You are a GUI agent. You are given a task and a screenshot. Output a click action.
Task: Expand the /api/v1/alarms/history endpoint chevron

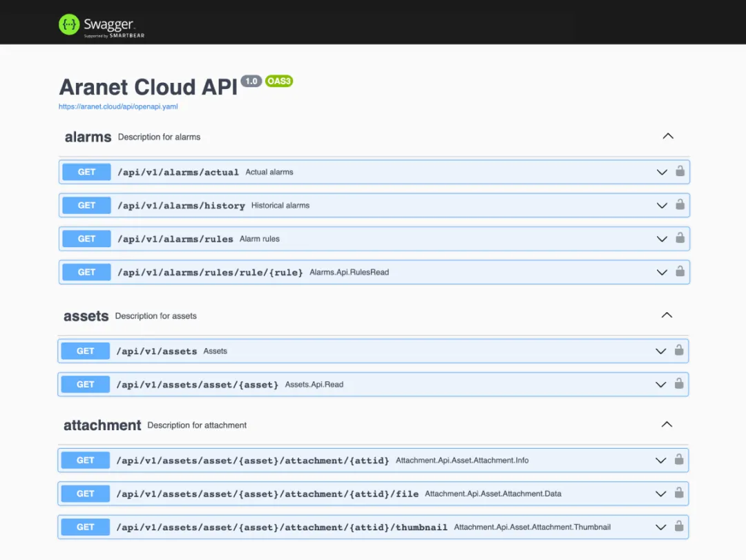[x=662, y=206]
